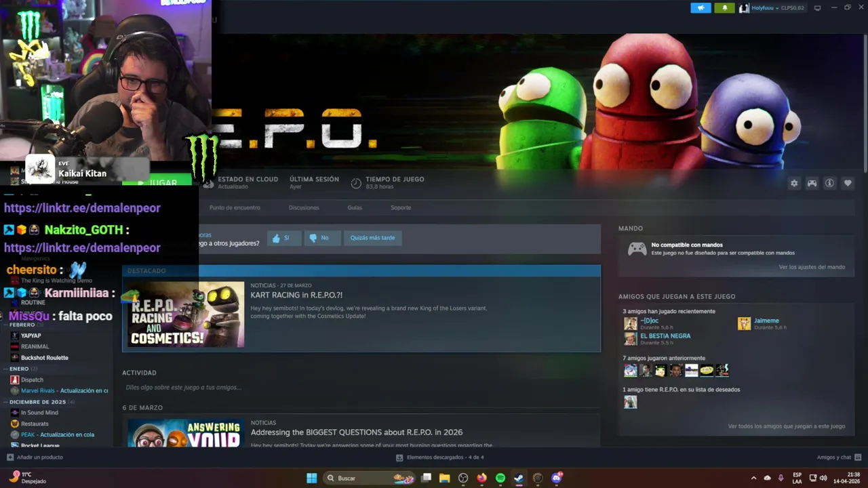Select In Sound Mind in the library list
Screen dimensions: 868x488
click(x=39, y=413)
